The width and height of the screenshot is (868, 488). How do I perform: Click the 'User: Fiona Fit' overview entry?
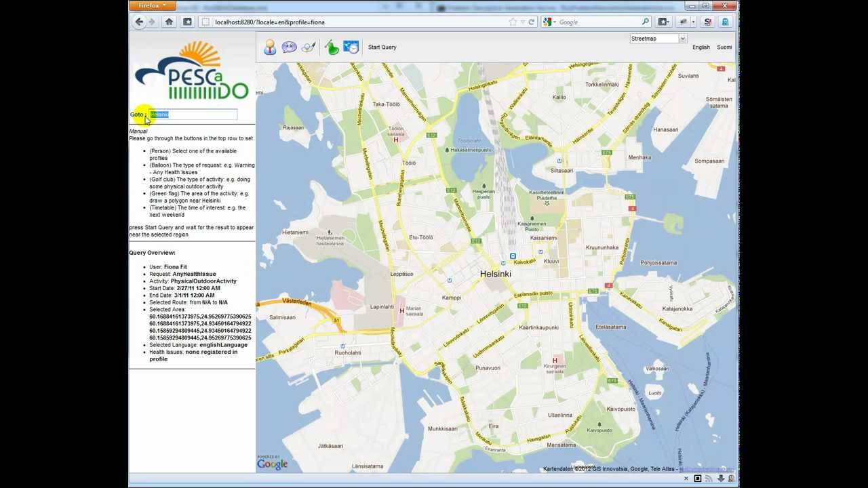[x=168, y=267]
